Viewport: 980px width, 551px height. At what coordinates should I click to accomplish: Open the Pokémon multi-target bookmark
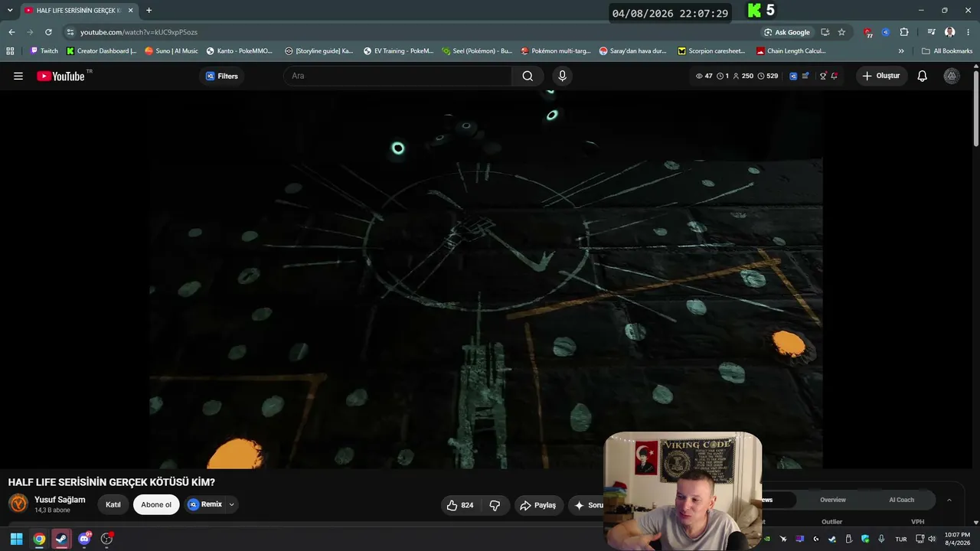pyautogui.click(x=556, y=51)
